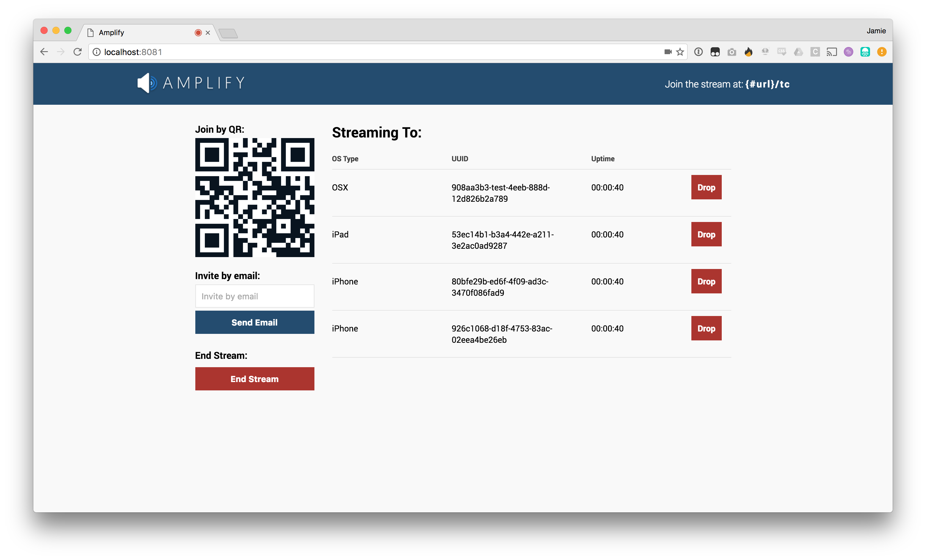Click the bookmark star icon
Viewport: 926px width, 560px height.
click(680, 52)
